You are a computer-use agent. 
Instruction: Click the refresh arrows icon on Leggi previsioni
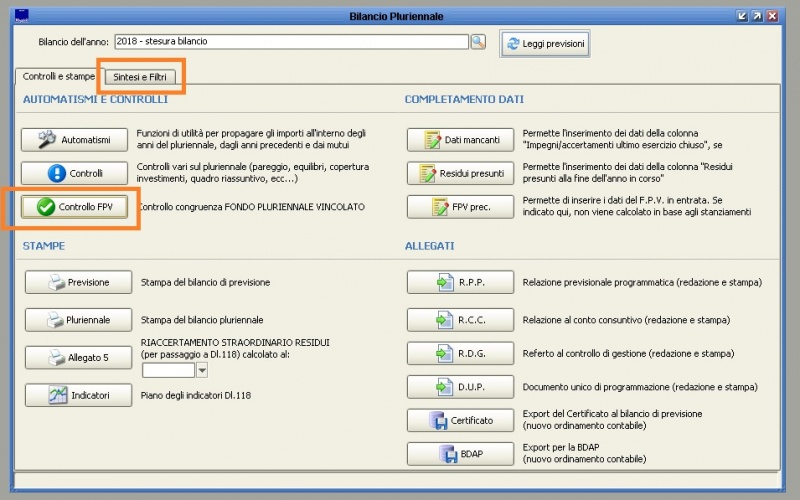[513, 44]
